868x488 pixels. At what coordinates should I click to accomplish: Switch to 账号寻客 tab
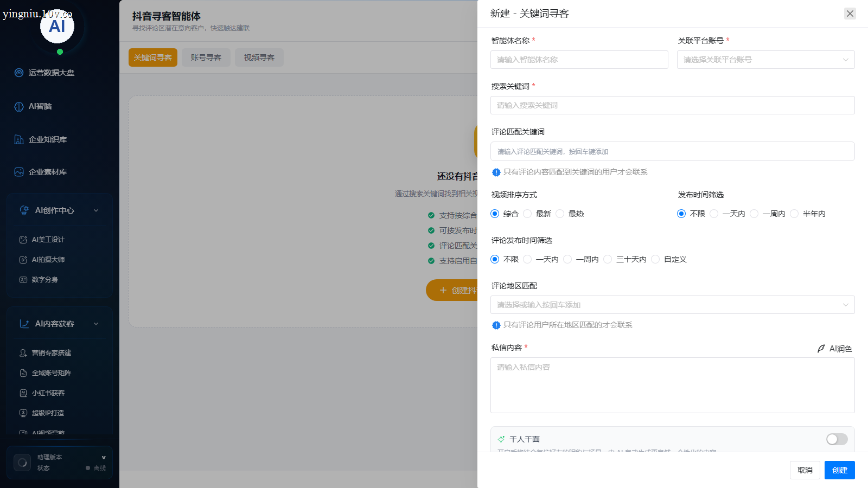coord(206,57)
